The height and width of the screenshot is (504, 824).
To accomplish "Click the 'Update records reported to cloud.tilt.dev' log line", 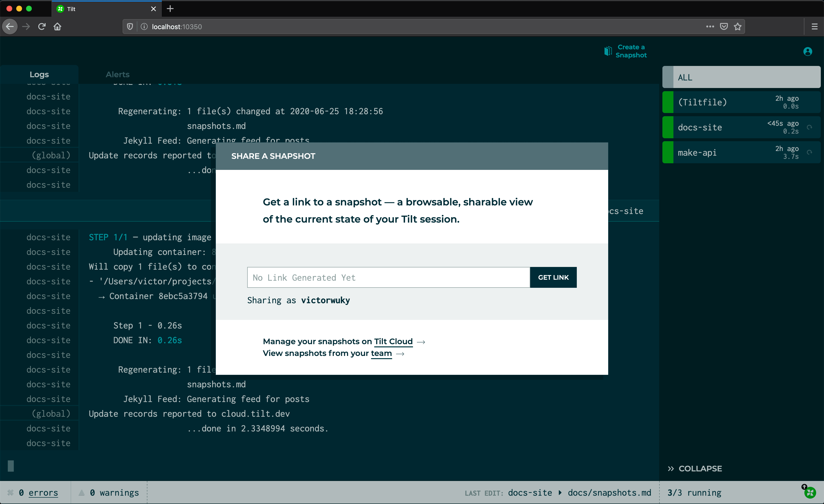I will [x=189, y=414].
